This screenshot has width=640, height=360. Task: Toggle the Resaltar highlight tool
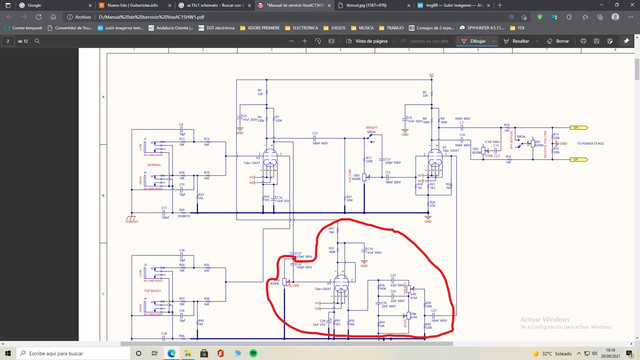(x=516, y=41)
